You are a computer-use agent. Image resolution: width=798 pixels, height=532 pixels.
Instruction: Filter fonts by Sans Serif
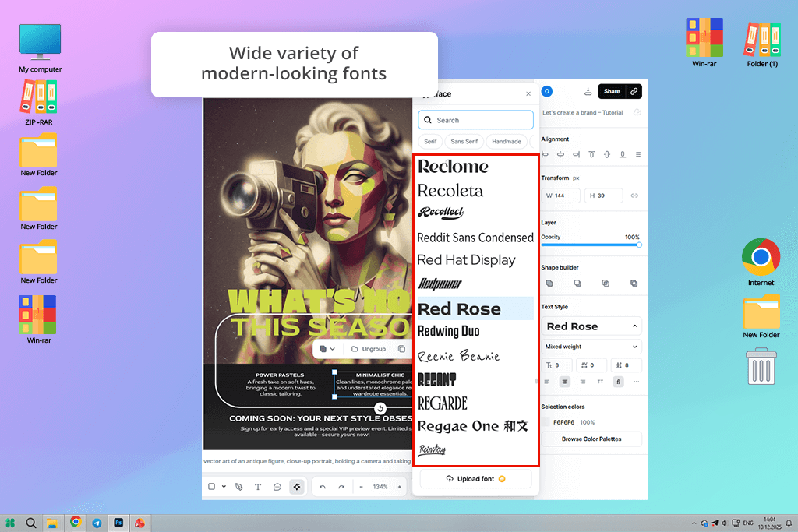click(x=464, y=142)
